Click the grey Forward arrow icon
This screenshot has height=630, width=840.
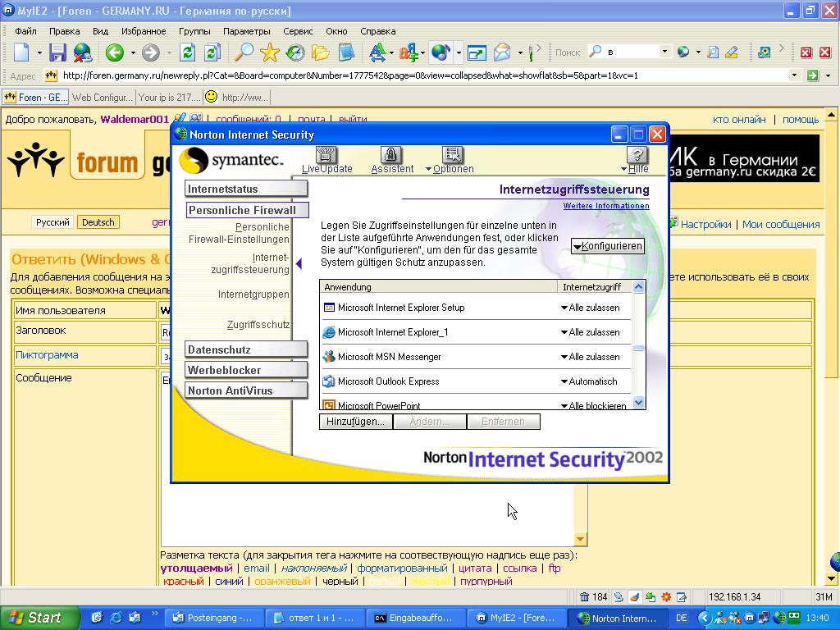[x=151, y=52]
